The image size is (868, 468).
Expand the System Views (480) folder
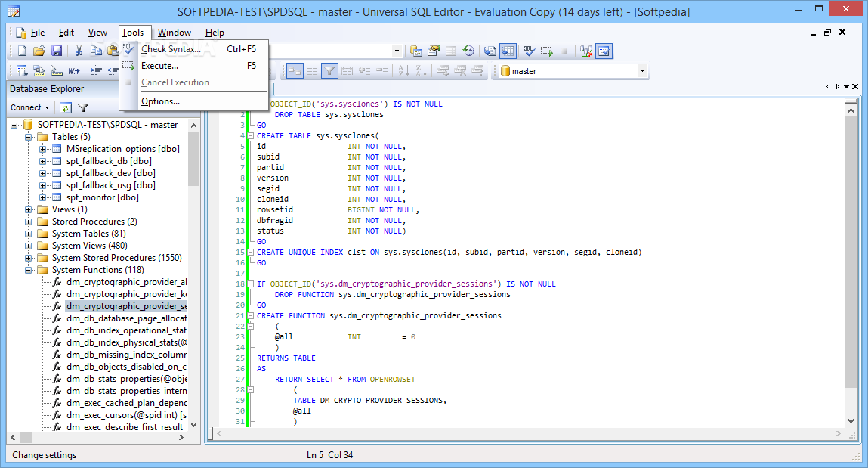click(28, 246)
